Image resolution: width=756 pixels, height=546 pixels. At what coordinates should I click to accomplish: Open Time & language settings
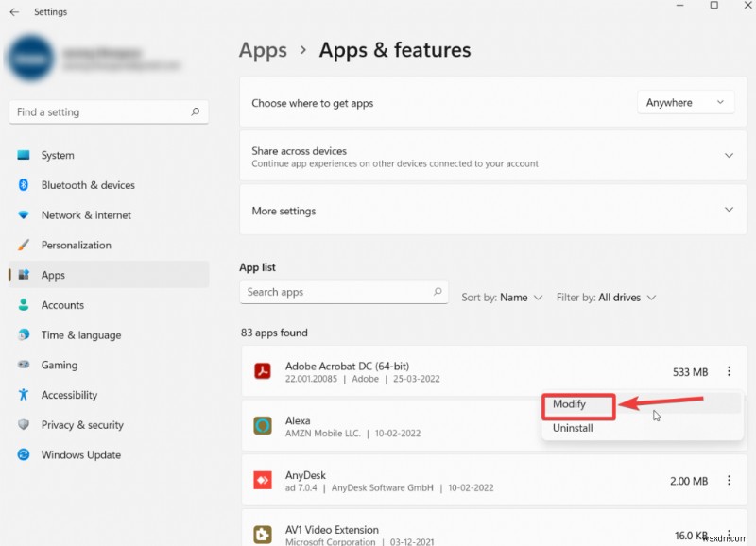(x=109, y=335)
